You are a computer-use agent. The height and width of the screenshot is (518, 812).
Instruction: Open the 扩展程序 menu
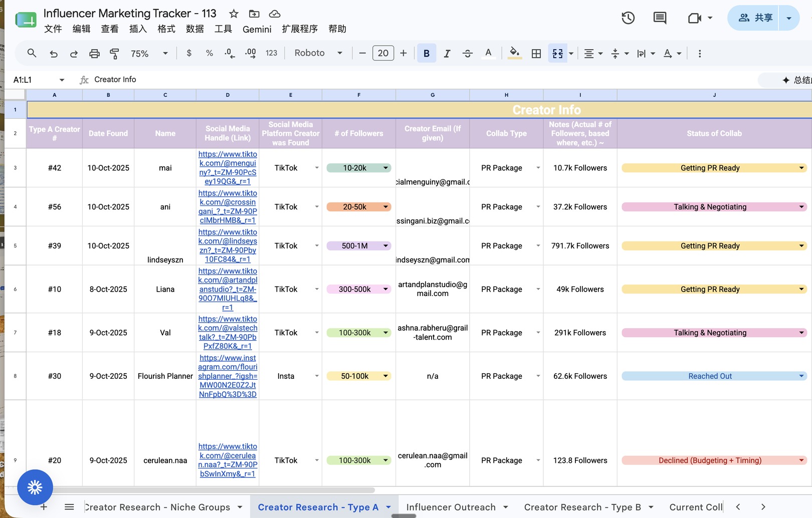click(x=300, y=29)
